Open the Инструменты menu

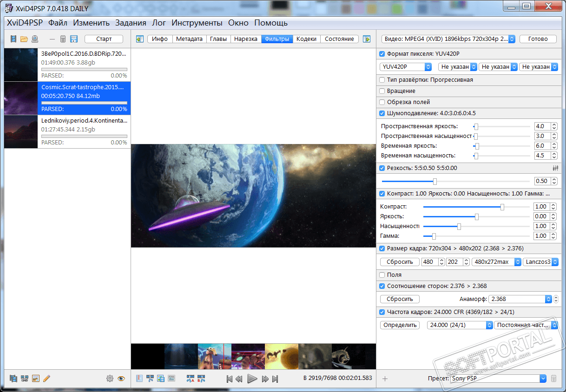(197, 23)
